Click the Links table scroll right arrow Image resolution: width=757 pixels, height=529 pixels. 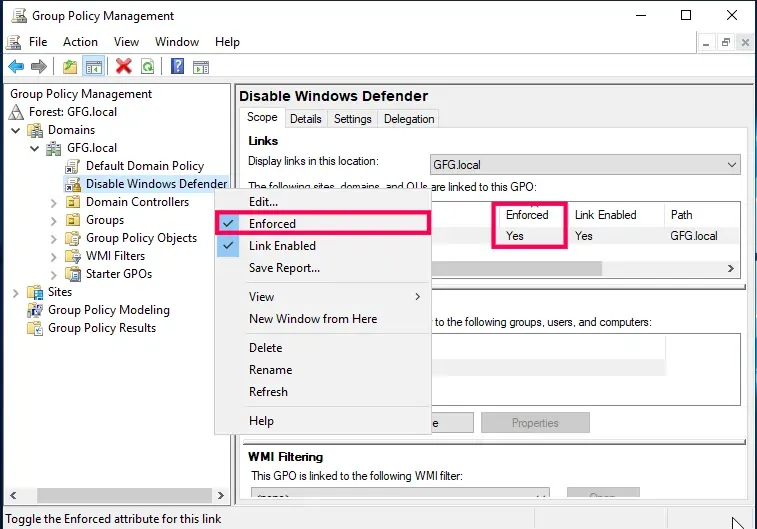tap(731, 268)
